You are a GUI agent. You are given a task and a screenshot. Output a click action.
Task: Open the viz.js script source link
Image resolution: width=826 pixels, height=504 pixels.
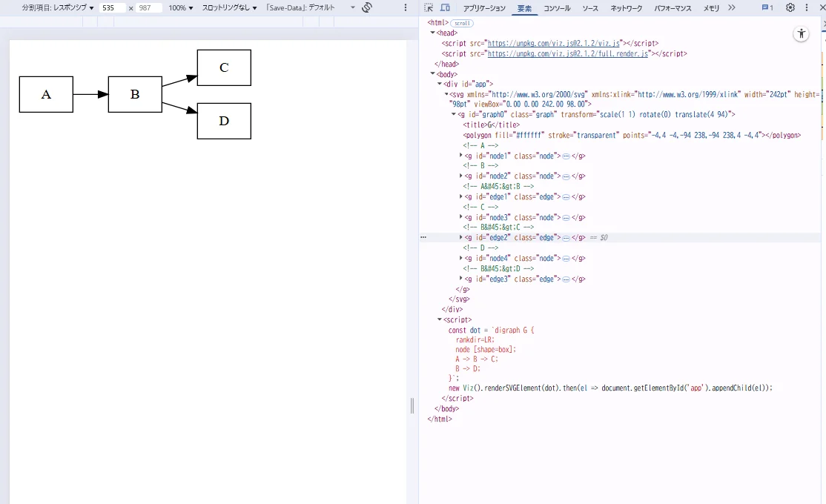[555, 44]
